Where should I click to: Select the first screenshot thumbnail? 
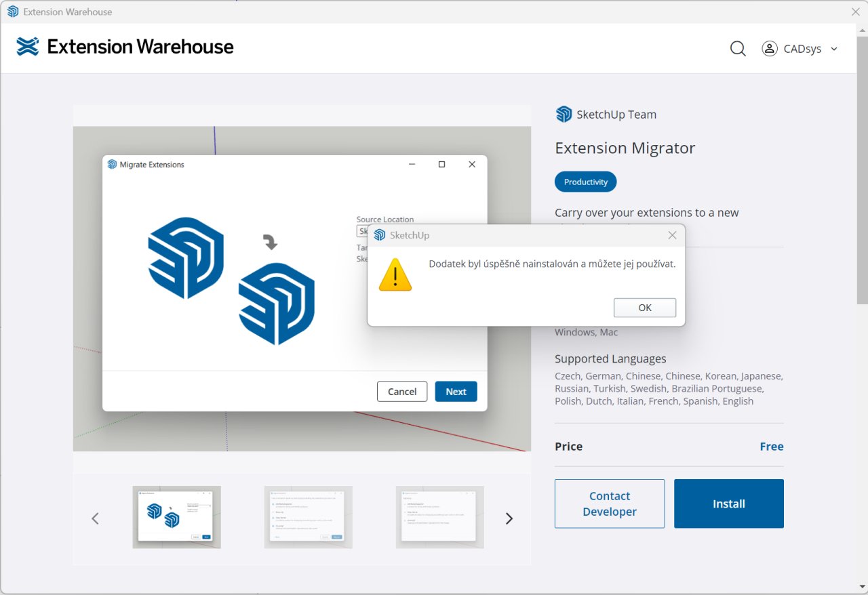(176, 517)
